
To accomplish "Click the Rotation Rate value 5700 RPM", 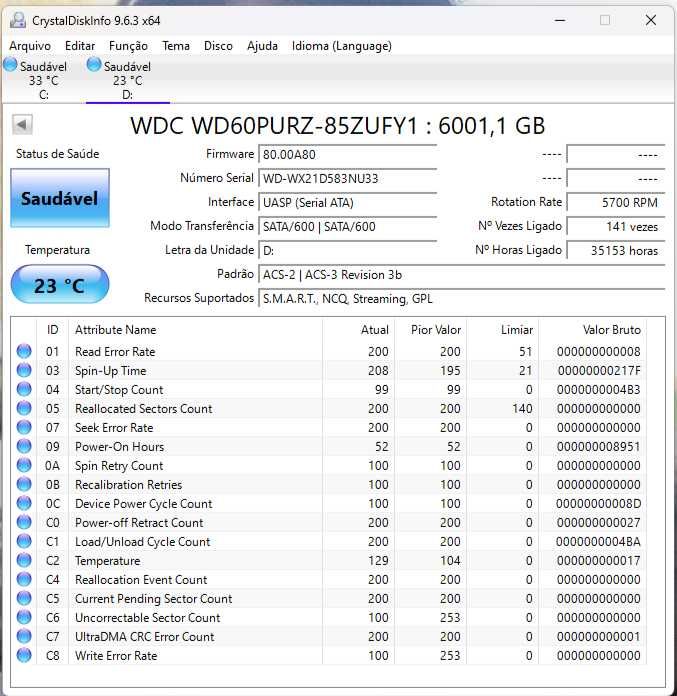I will [616, 202].
